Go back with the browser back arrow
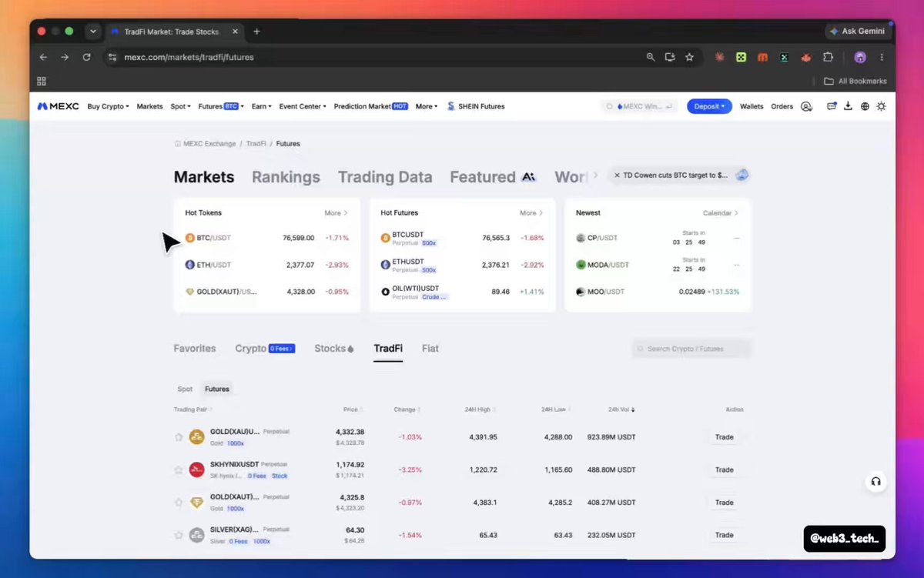The image size is (924, 578). [43, 57]
